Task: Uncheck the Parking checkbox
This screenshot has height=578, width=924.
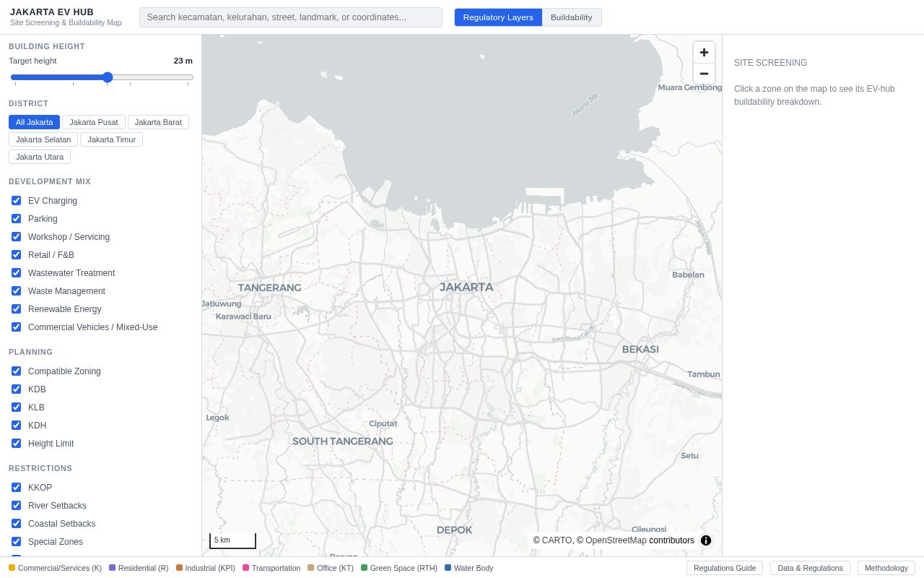Action: (x=16, y=219)
